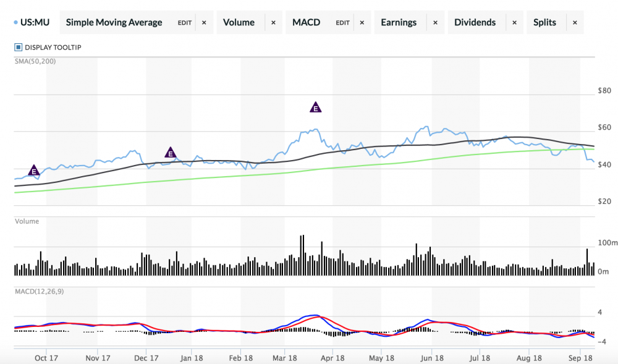Click the Oct 17 earnings marker icon
The width and height of the screenshot is (618, 364).
[34, 170]
